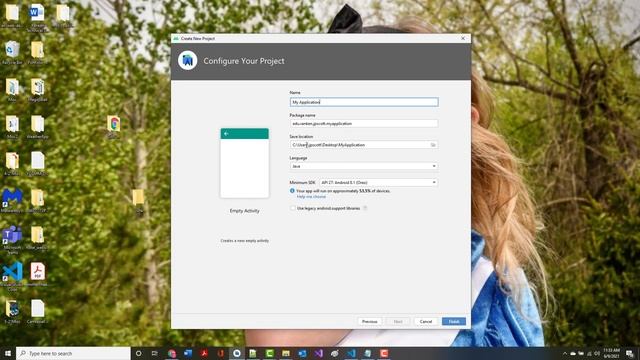Open the red Camtasia recorder taskbar icon
640x360 pixels.
pos(384,353)
